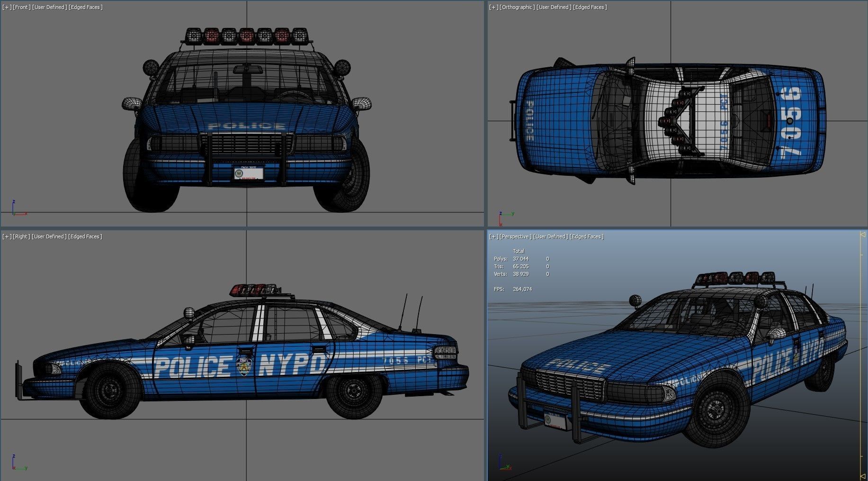Click the 'FPS:' statistics label
Image resolution: width=868 pixels, height=481 pixels.
click(x=499, y=289)
